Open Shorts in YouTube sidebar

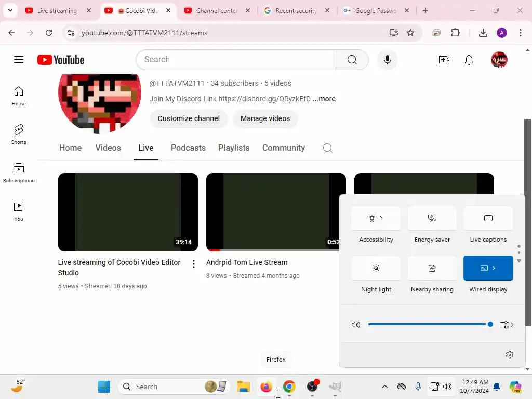point(19,135)
